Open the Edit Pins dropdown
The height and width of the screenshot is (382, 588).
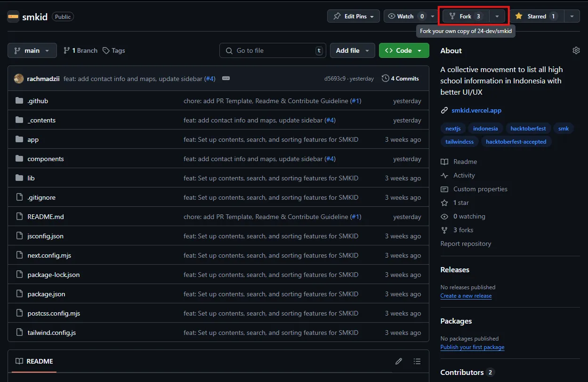(354, 16)
